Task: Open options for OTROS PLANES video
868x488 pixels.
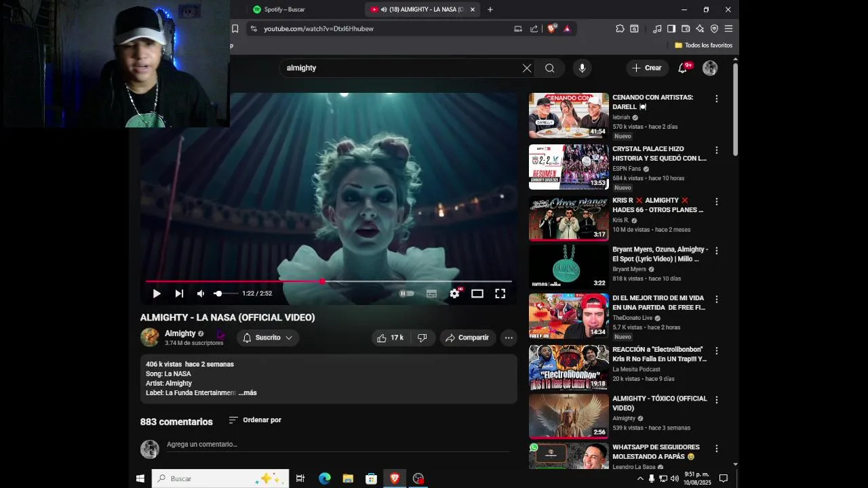Action: pyautogui.click(x=716, y=202)
